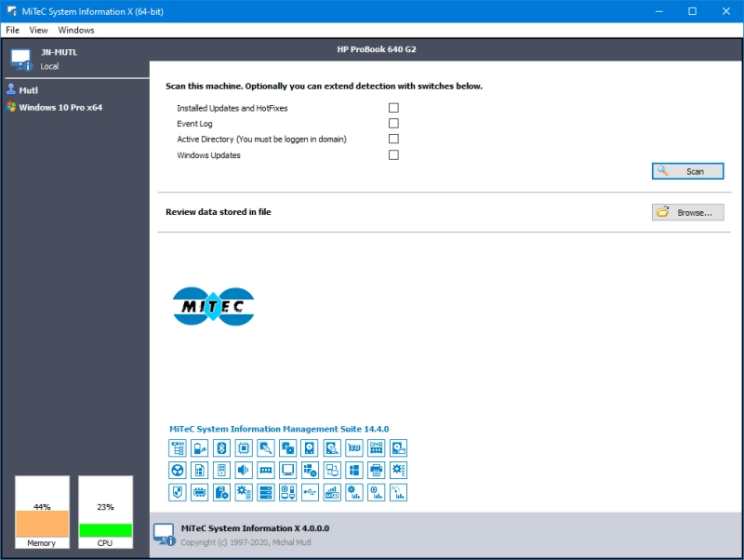Click the DMA memory icon
This screenshot has width=744, height=560.
click(x=377, y=448)
